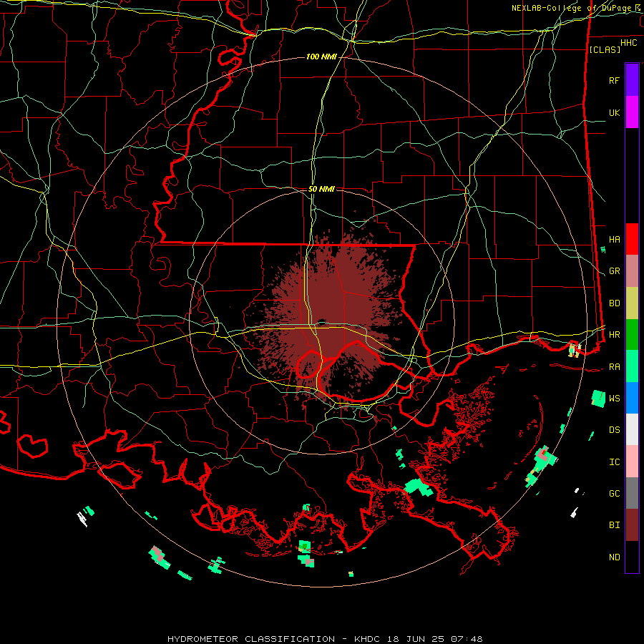Screen dimensions: 644x644
Task: Pick the dark green HR legend swatch
Action: point(632,335)
